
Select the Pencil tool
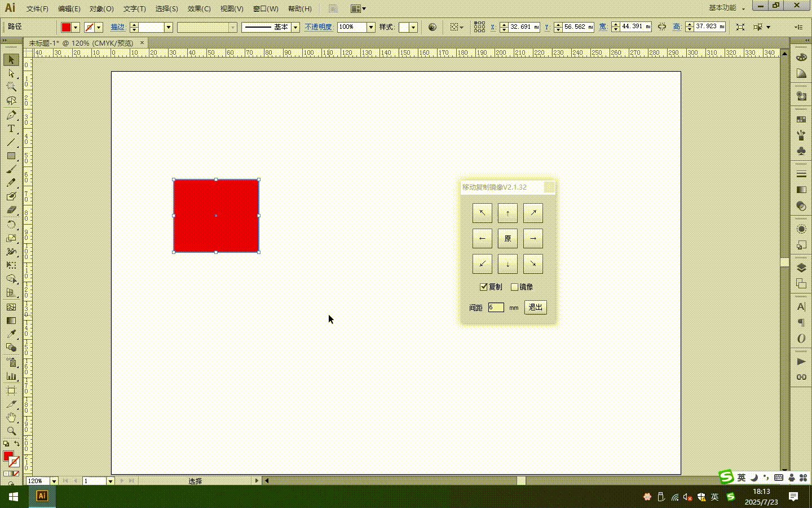(11, 183)
